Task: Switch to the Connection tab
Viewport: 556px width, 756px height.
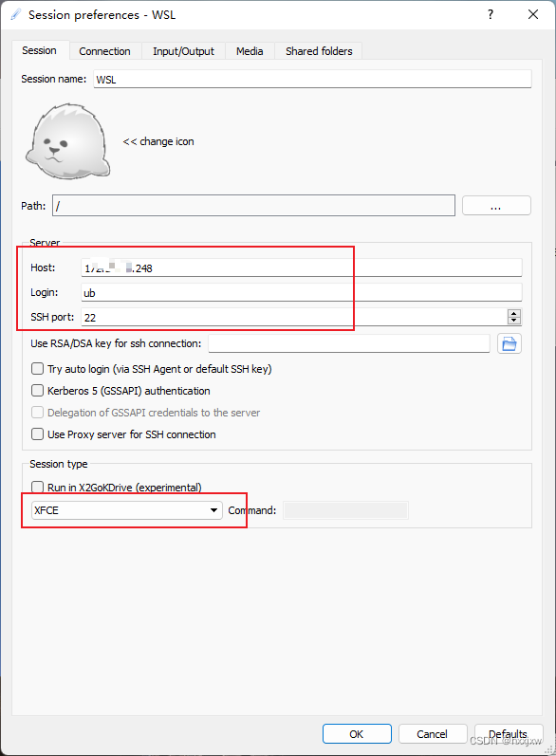Action: pyautogui.click(x=104, y=51)
